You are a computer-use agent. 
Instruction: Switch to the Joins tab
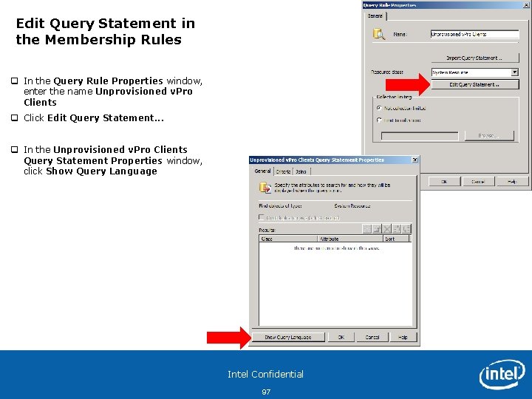click(x=301, y=171)
